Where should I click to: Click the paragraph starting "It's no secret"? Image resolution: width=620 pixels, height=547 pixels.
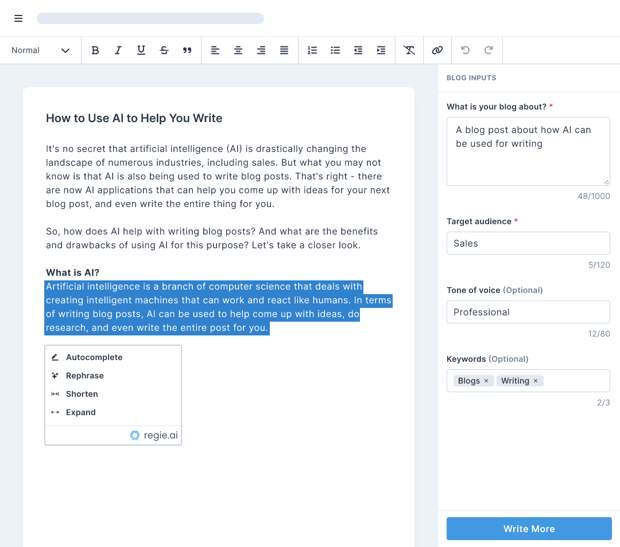tap(218, 176)
